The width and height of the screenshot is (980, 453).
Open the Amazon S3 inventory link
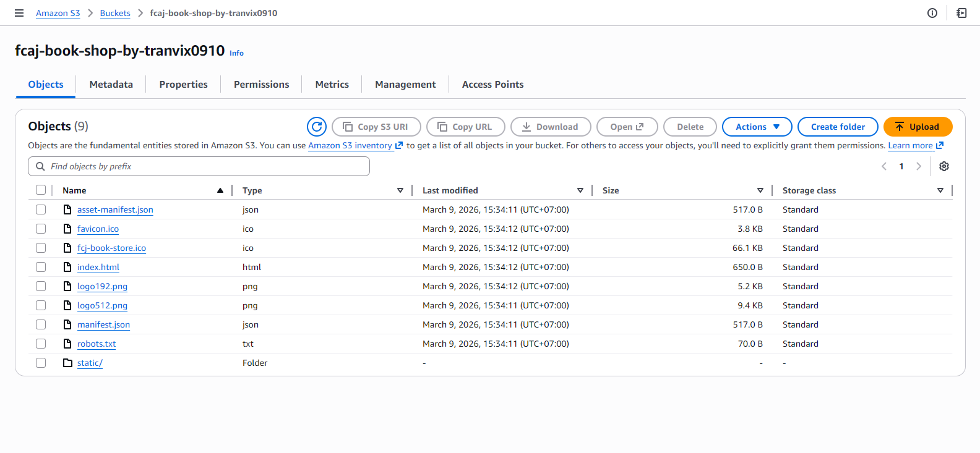355,146
